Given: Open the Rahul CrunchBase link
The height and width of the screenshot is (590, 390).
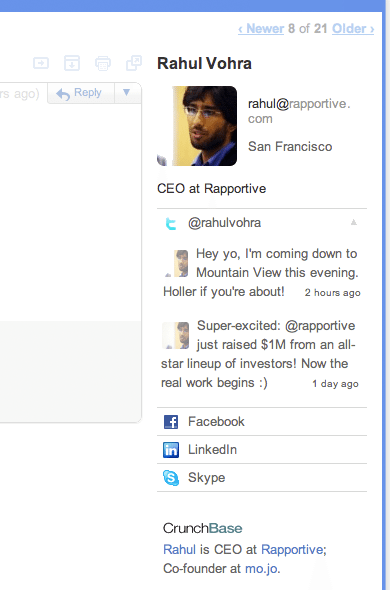Looking at the screenshot, I should [179, 549].
